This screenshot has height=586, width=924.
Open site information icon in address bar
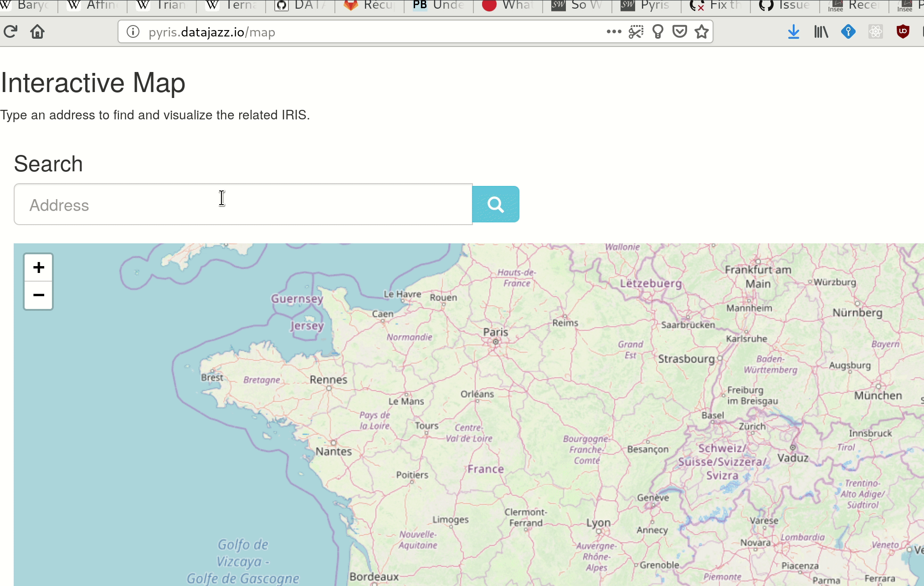[x=133, y=32]
